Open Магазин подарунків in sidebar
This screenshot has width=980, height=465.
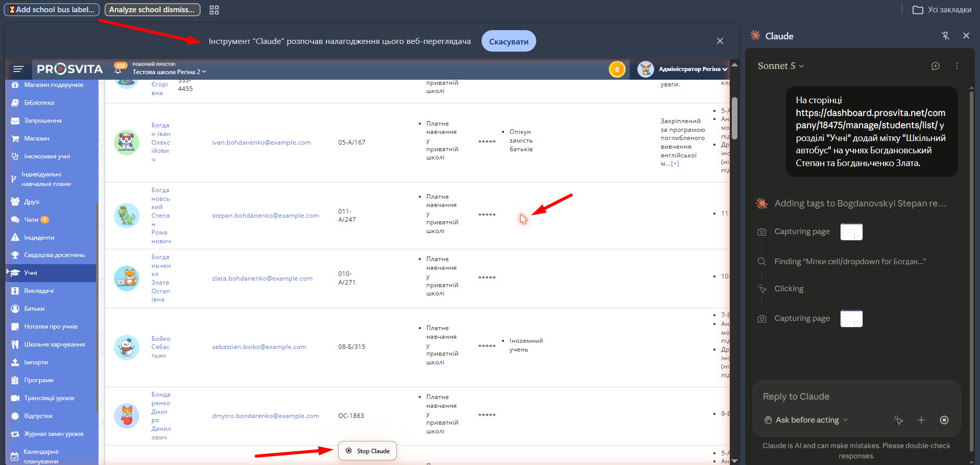(x=53, y=85)
